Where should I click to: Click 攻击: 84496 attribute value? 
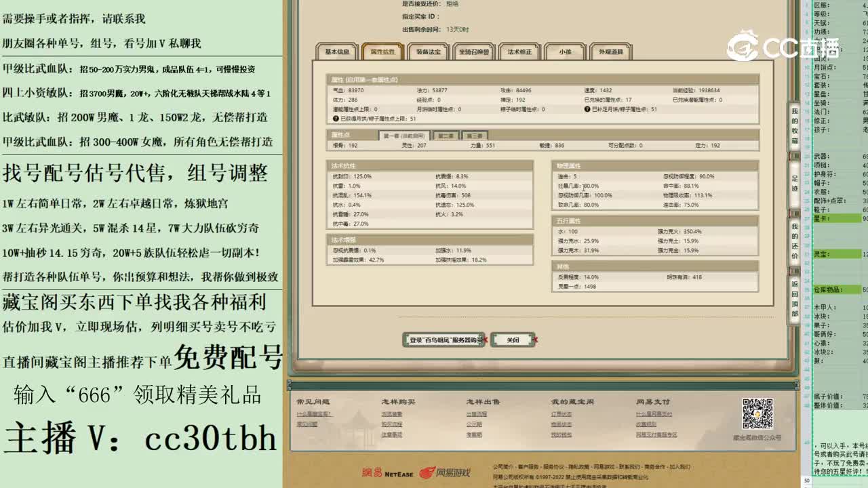tap(515, 90)
